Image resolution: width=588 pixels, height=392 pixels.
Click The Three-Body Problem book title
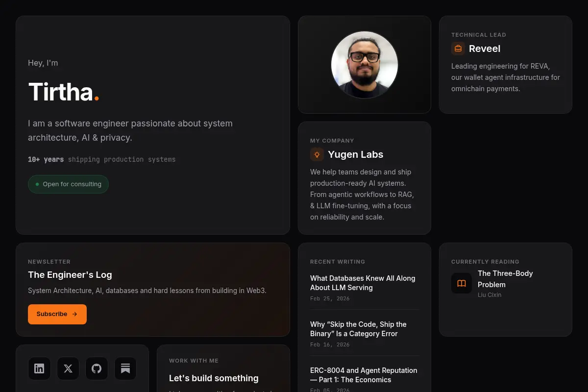(505, 279)
